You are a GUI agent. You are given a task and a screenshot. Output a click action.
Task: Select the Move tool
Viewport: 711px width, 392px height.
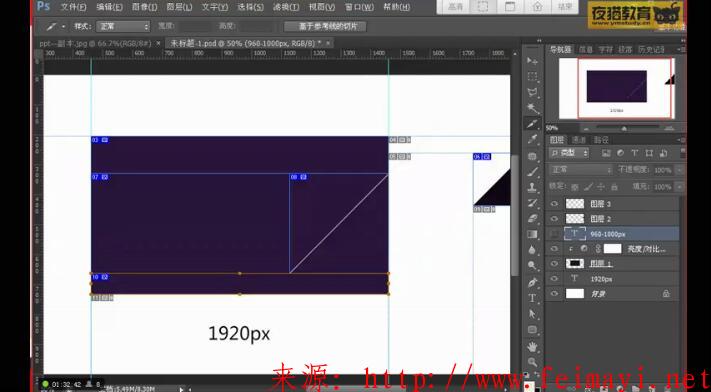pos(532,60)
